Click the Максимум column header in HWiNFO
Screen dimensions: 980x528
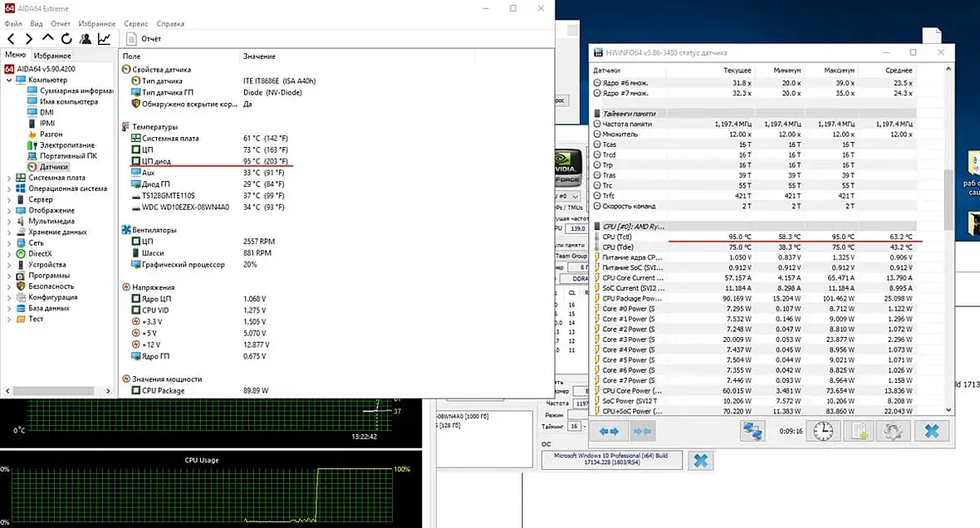[x=840, y=71]
